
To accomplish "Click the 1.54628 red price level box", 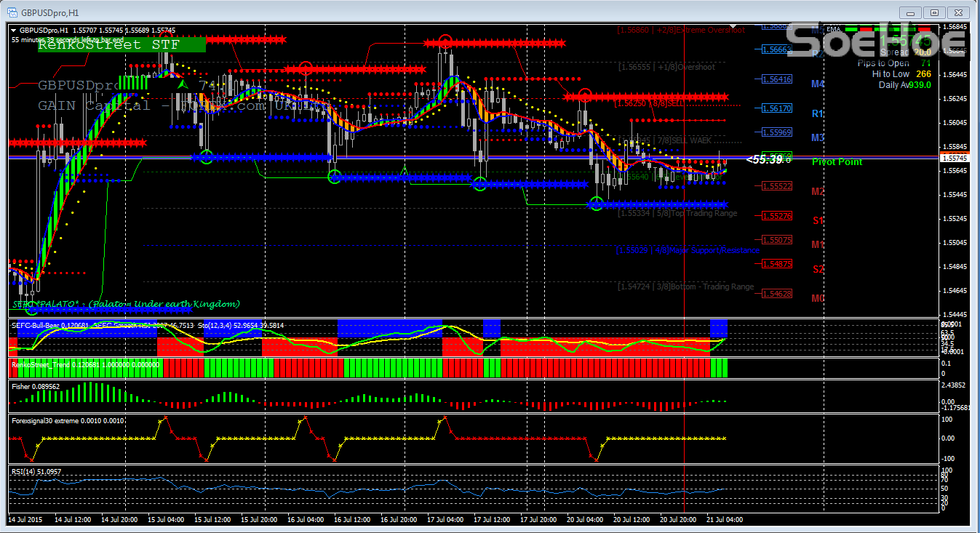I will click(777, 294).
